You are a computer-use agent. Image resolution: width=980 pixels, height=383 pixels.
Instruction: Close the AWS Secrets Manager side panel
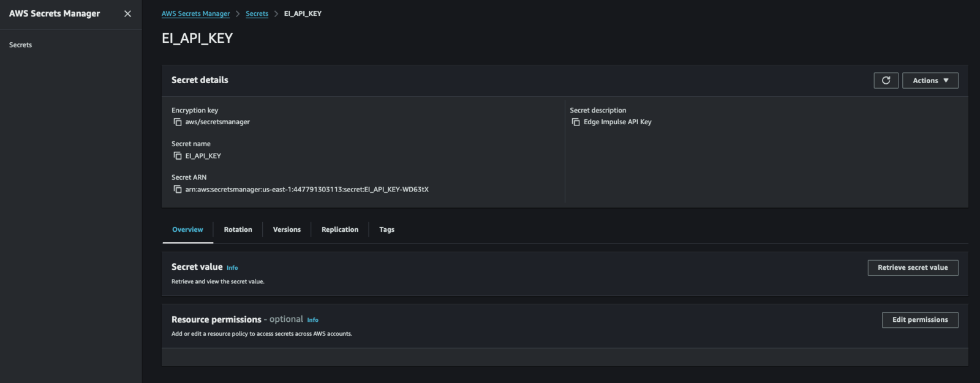127,13
